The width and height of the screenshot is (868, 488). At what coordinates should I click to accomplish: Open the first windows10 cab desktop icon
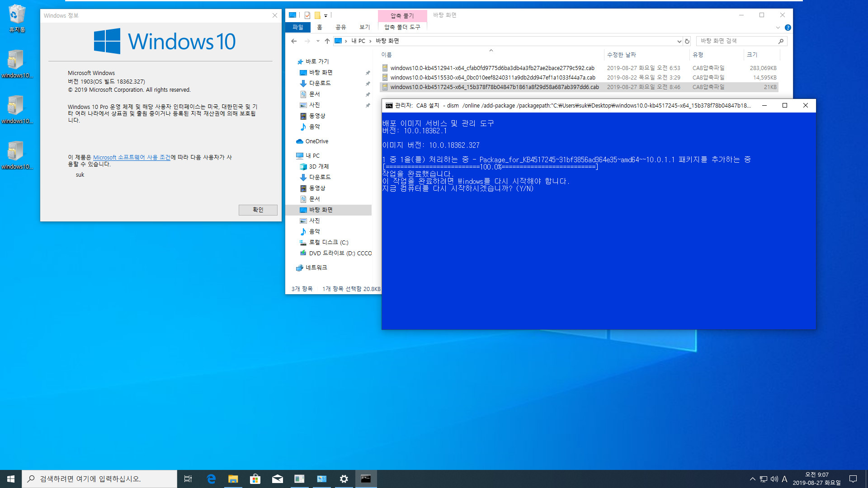coord(17,63)
